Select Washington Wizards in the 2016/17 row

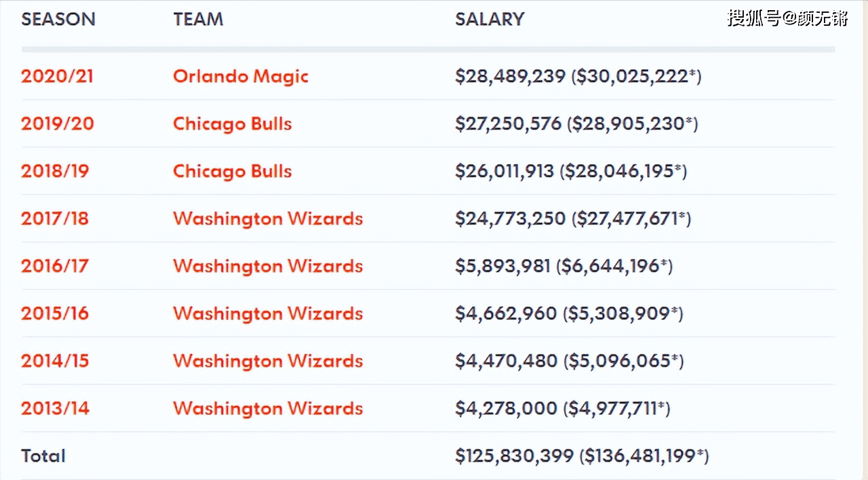[x=268, y=266]
